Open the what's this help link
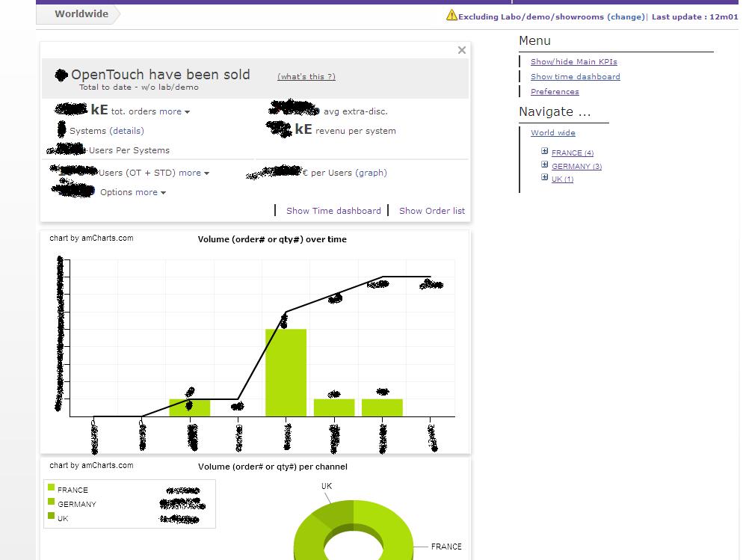This screenshot has width=746, height=560. pos(306,76)
